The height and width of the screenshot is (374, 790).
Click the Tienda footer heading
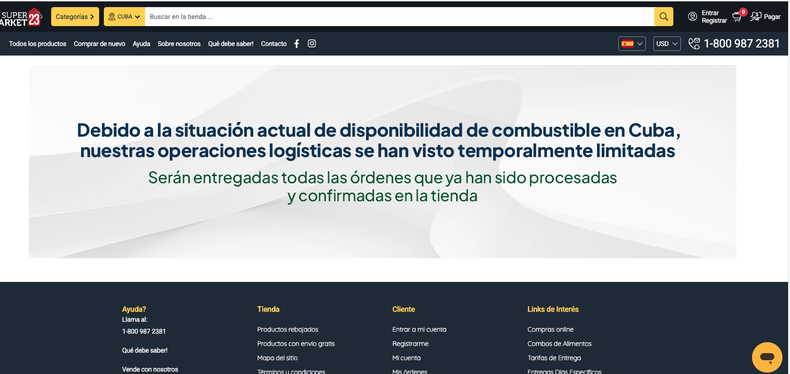[268, 309]
